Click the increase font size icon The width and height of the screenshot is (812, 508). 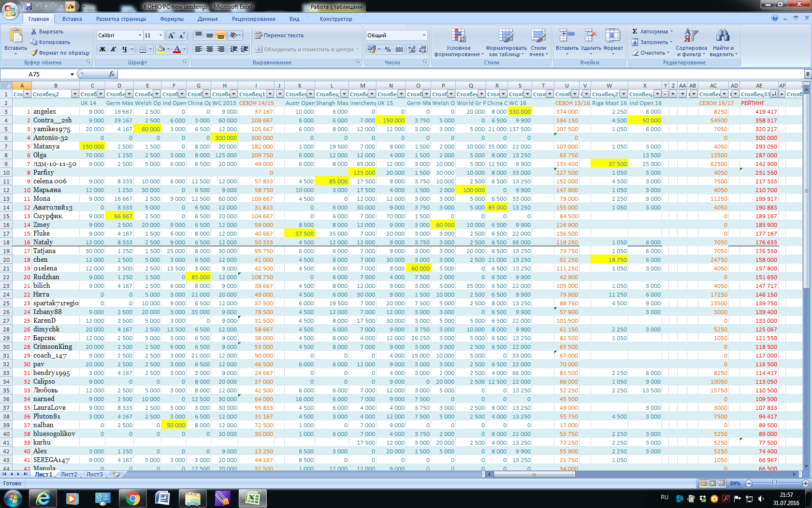(x=171, y=35)
